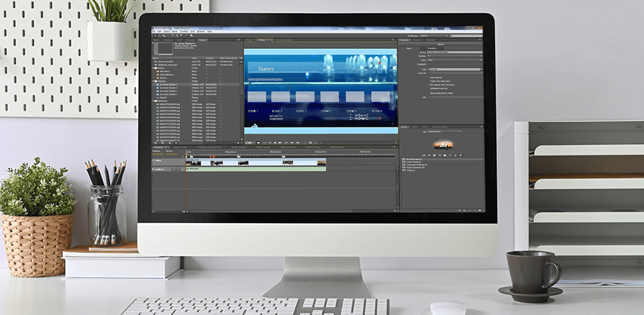The width and height of the screenshot is (644, 315).
Task: Open the Window menu in menu bar
Action: click(201, 31)
